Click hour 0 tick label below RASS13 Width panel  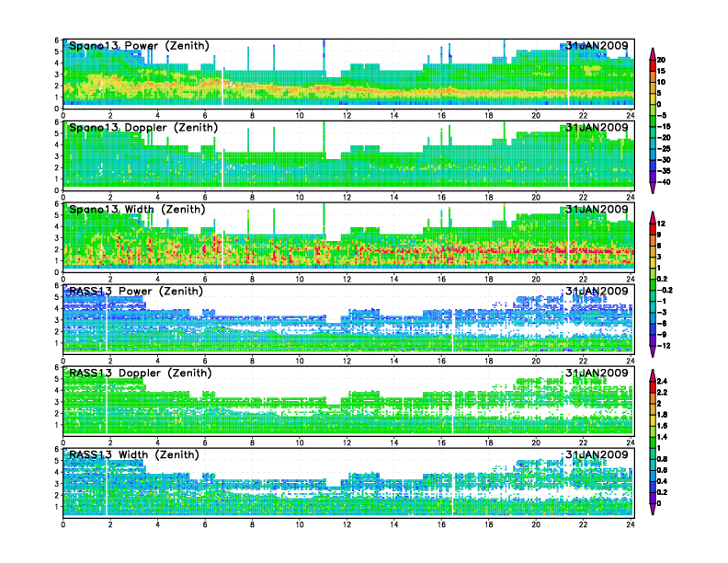pos(63,524)
